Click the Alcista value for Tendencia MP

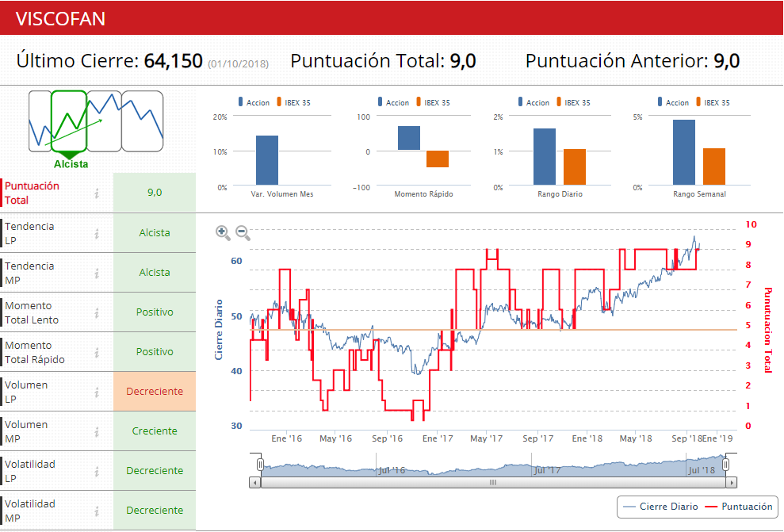click(x=155, y=273)
